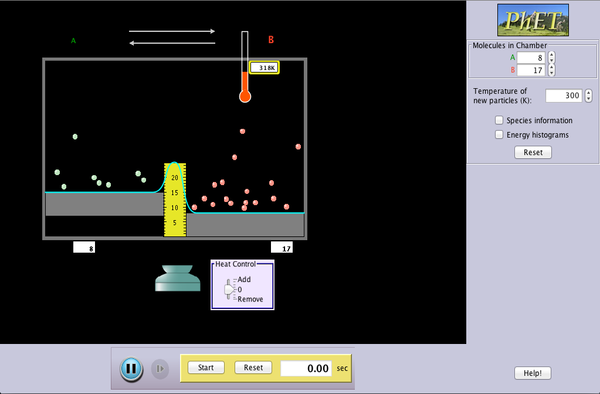Increase number of A molecules
Image resolution: width=600 pixels, height=394 pixels.
coord(551,55)
